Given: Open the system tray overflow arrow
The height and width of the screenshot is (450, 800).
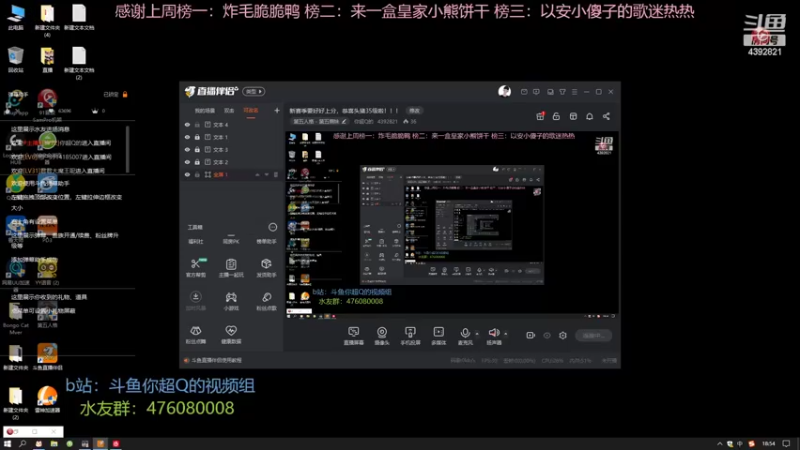Looking at the screenshot, I should (719, 444).
